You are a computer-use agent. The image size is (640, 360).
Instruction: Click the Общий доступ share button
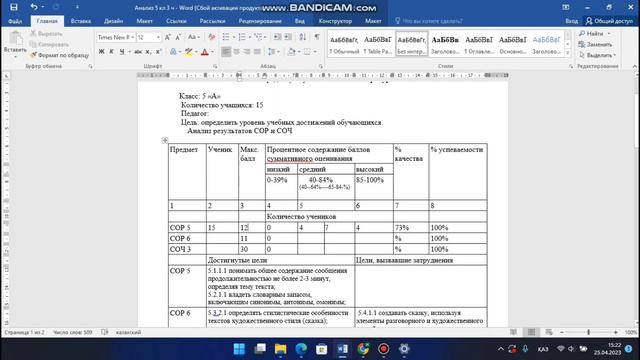(609, 21)
